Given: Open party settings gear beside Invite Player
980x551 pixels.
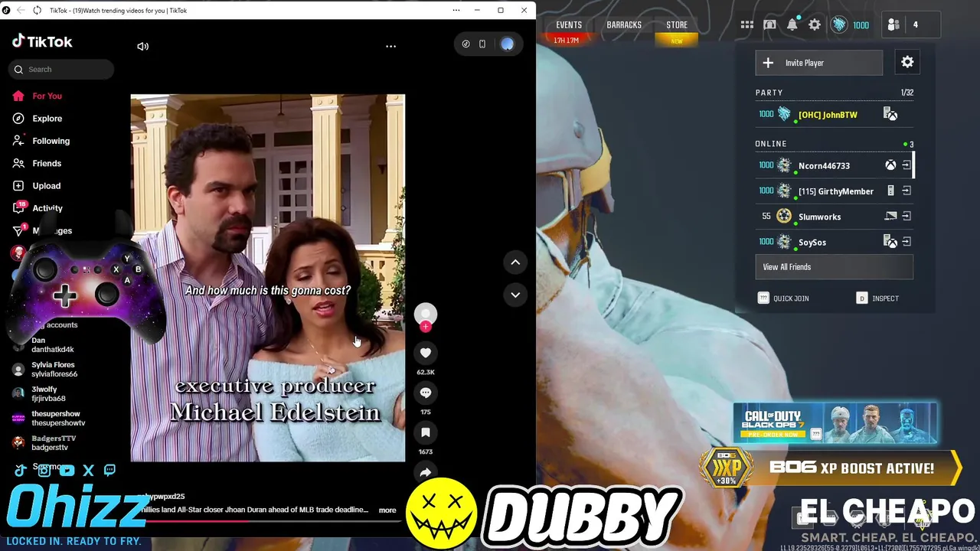Looking at the screenshot, I should coord(907,62).
